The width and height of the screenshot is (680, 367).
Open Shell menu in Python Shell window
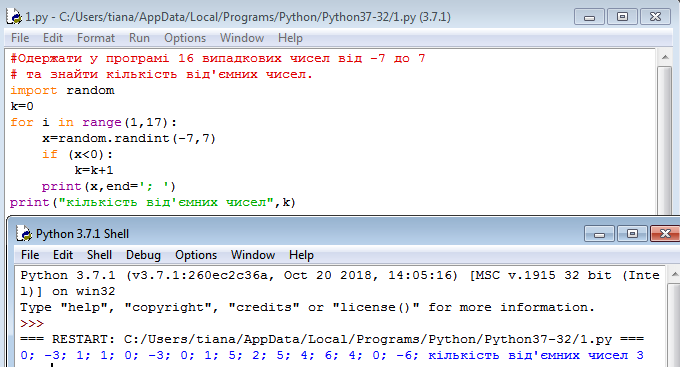coord(99,255)
